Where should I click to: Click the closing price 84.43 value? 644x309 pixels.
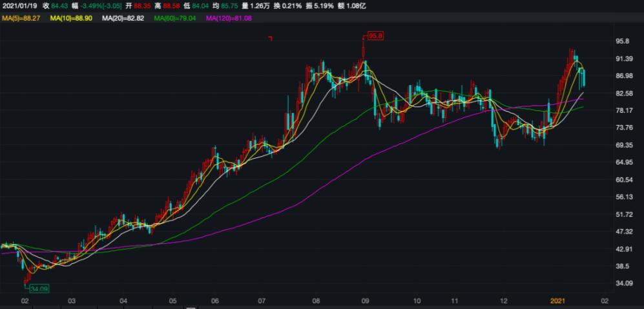[x=60, y=6]
